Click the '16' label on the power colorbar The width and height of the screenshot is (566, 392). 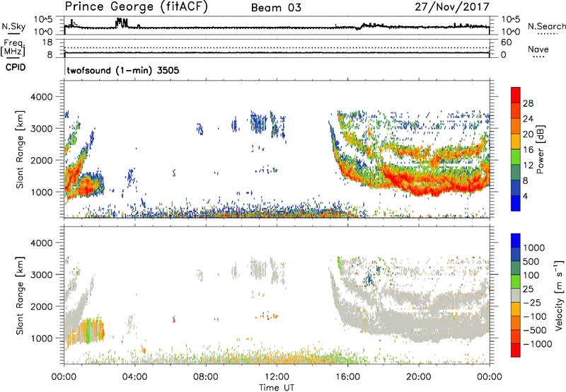click(x=528, y=150)
